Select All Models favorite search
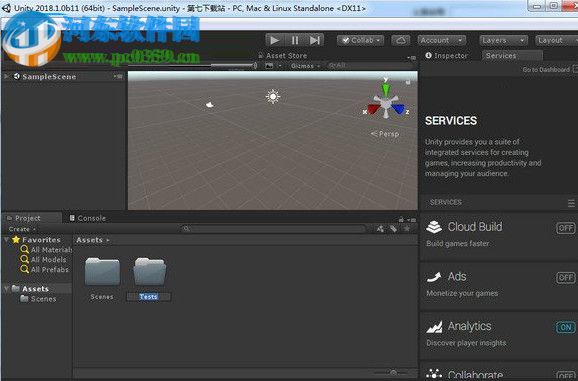The height and width of the screenshot is (381, 578). click(43, 259)
